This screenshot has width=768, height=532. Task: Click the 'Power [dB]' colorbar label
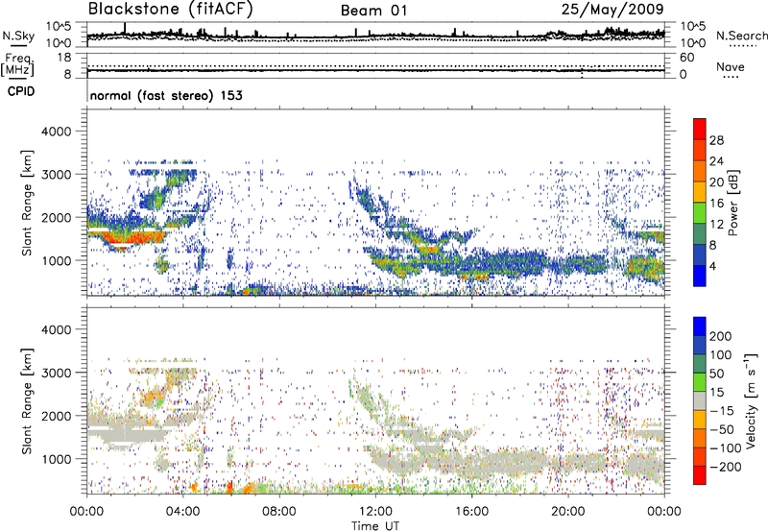tap(733, 203)
